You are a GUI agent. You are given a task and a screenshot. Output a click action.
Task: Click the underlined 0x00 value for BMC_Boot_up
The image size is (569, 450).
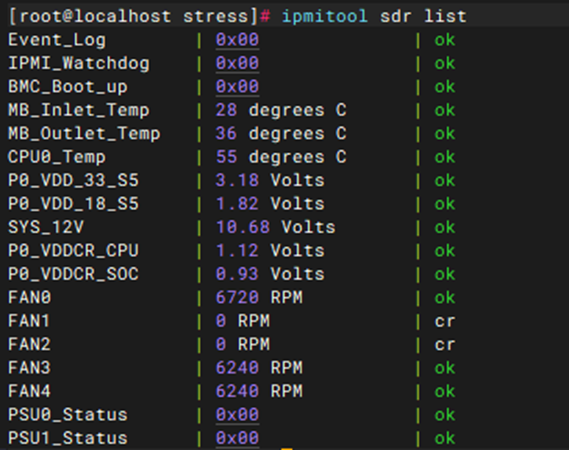[x=237, y=87]
